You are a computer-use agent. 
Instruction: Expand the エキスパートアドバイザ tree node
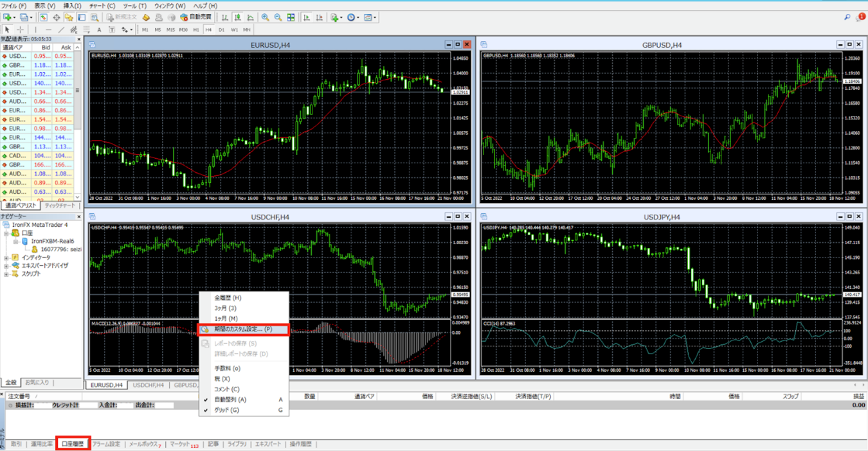6,265
